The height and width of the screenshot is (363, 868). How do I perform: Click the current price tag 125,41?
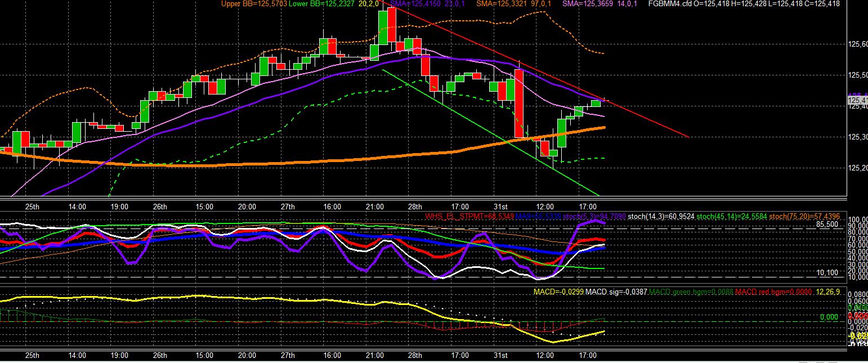(x=857, y=101)
